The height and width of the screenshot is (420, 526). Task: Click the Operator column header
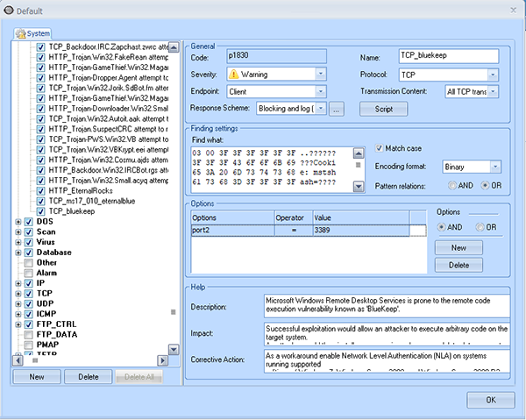point(294,217)
